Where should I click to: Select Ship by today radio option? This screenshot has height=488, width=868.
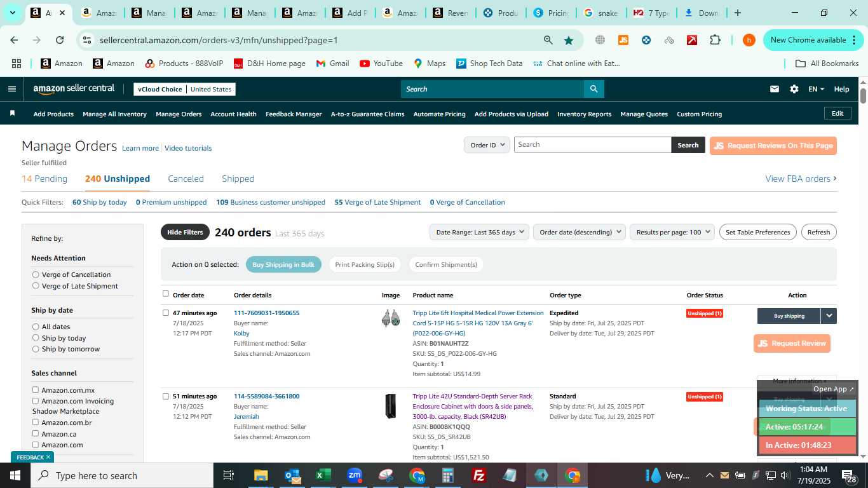[x=36, y=338]
